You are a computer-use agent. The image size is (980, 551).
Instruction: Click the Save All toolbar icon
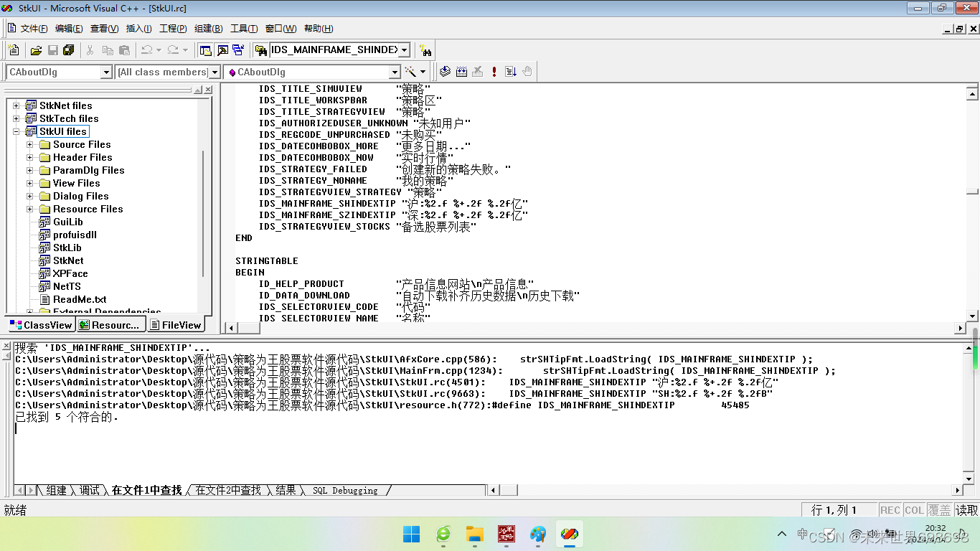click(69, 50)
